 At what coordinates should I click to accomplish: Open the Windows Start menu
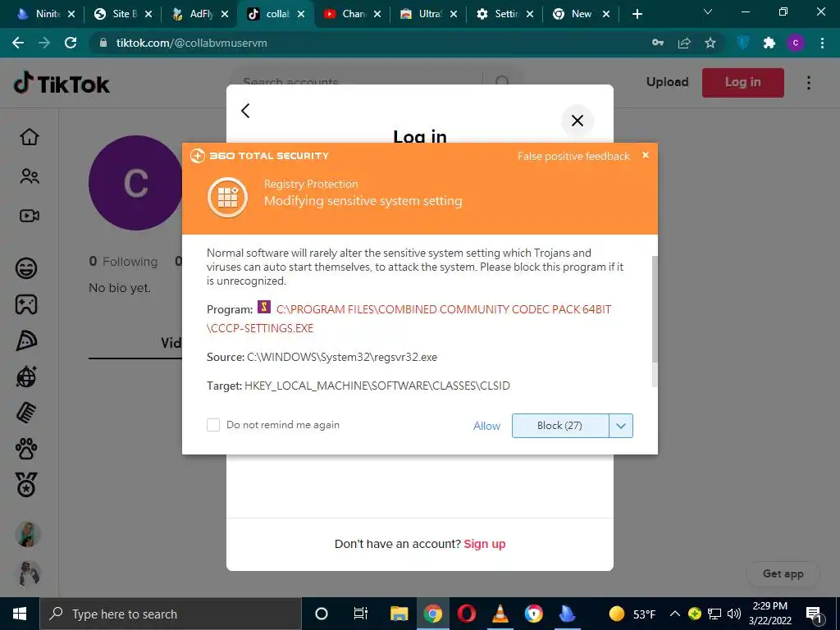[20, 614]
